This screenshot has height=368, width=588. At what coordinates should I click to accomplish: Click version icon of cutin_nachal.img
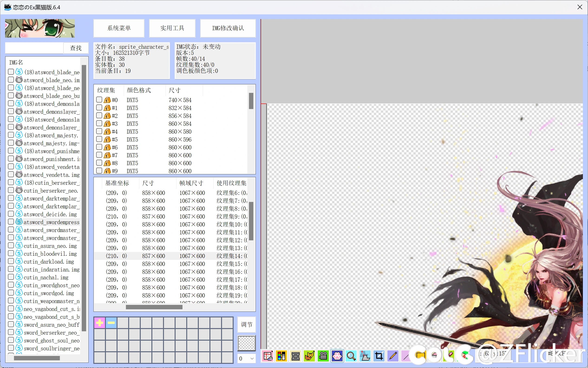coord(19,277)
